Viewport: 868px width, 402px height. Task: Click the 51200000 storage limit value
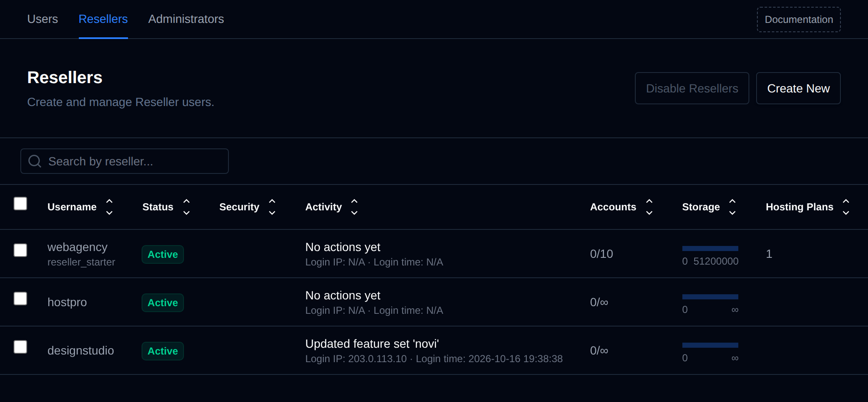716,261
